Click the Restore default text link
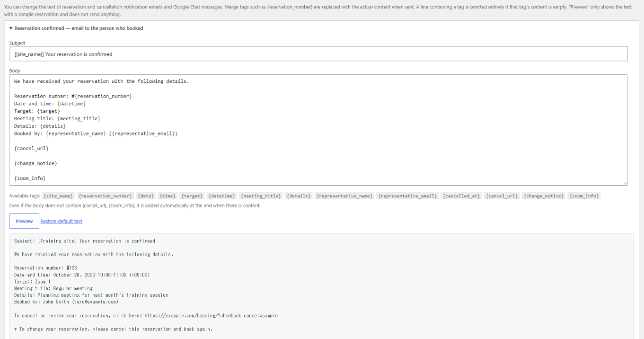The image size is (644, 339). point(62,221)
